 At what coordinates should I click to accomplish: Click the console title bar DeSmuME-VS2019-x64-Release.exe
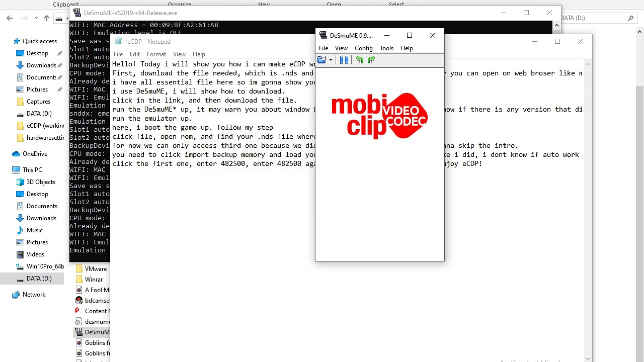tap(131, 13)
